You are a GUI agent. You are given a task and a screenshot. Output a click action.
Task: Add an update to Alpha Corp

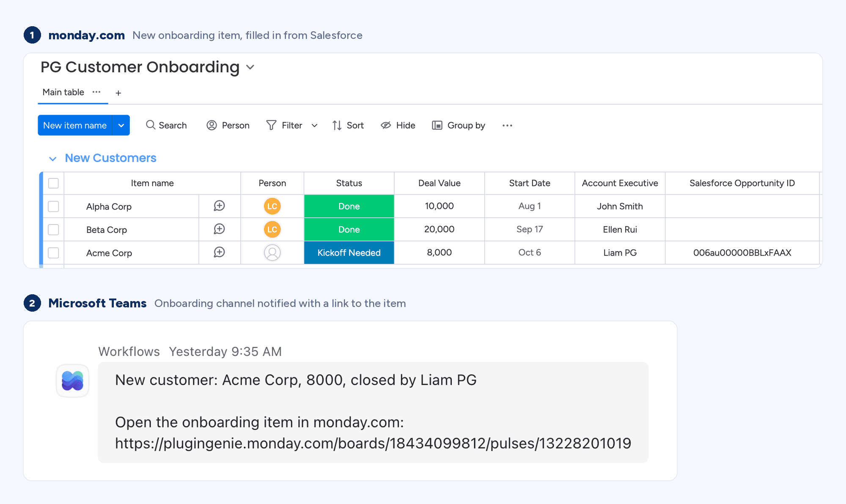pos(219,206)
